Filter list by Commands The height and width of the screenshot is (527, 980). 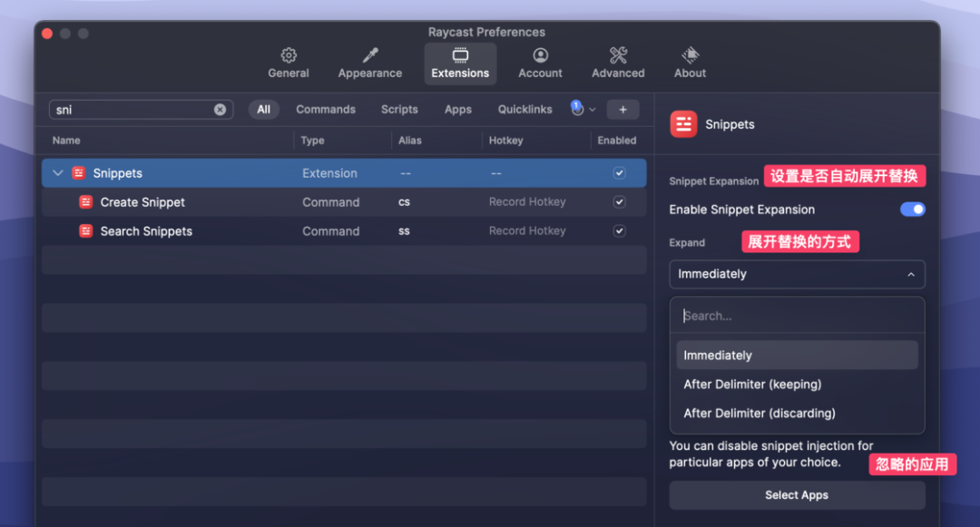[326, 109]
